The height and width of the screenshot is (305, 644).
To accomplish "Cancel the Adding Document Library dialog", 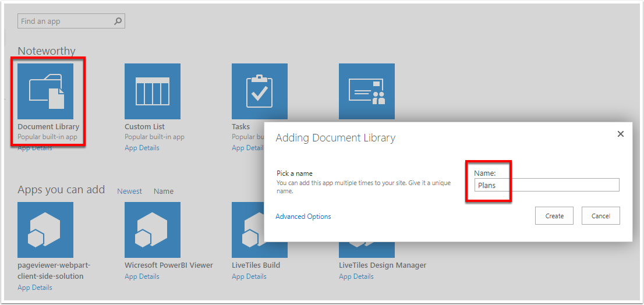I will pos(600,215).
